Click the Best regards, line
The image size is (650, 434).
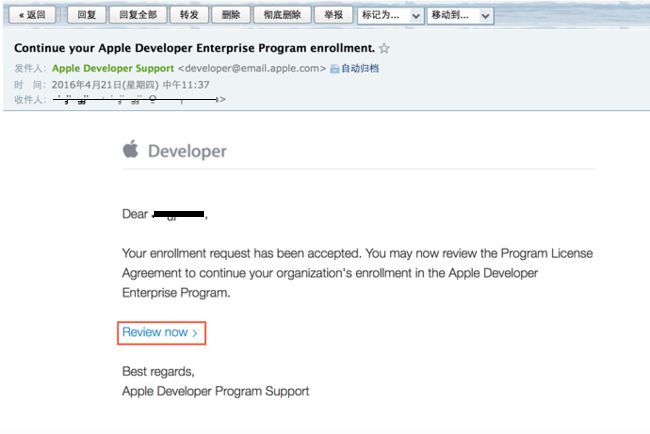click(158, 372)
